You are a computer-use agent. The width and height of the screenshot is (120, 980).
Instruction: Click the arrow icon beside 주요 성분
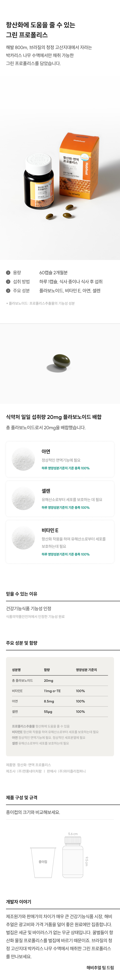point(8,291)
